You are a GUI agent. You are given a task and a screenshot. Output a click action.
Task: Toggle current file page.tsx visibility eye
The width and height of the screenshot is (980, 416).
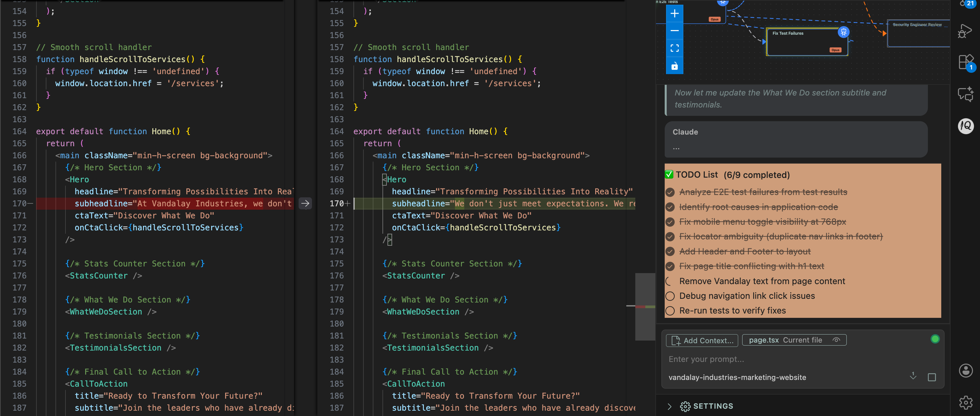[836, 340]
